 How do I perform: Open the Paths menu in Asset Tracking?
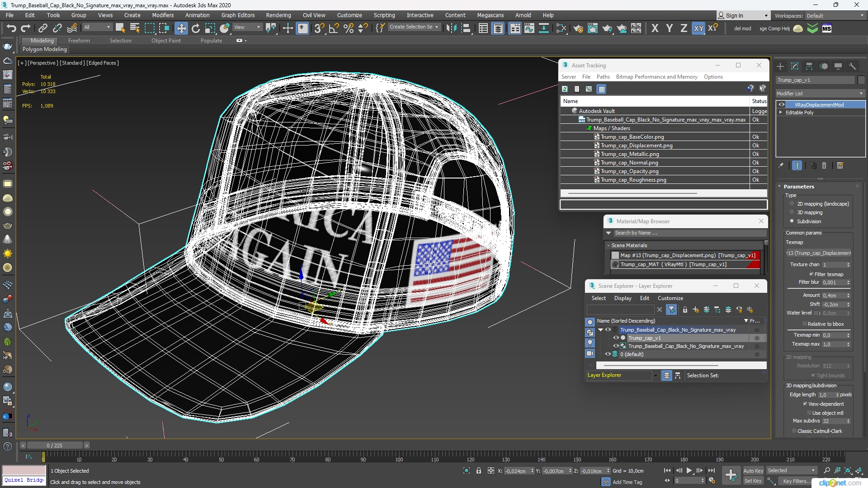[603, 77]
